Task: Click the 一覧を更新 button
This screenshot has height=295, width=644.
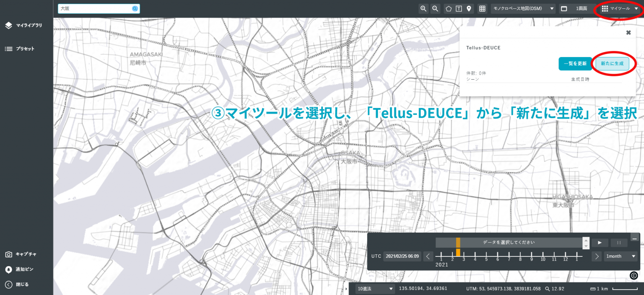Action: [x=575, y=64]
